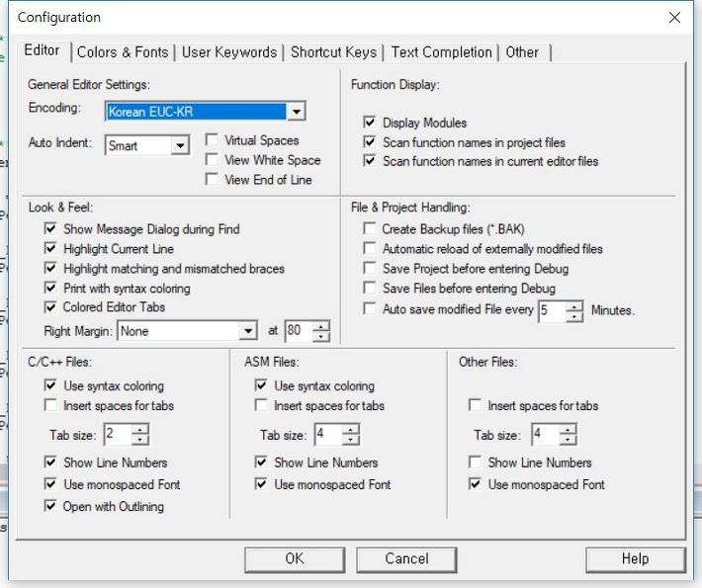Screen dimensions: 702x588
Task: Click the None right margin value
Action: click(179, 331)
